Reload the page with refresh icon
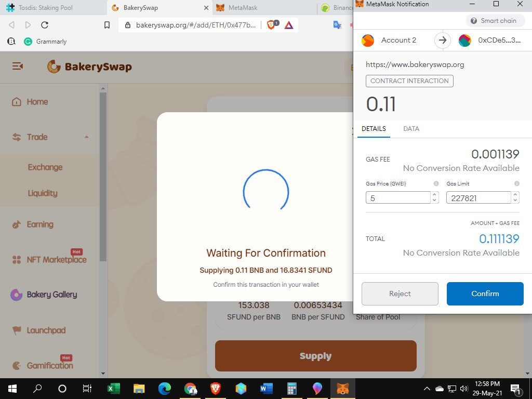Viewport: 532px width, 399px height. pyautogui.click(x=45, y=25)
